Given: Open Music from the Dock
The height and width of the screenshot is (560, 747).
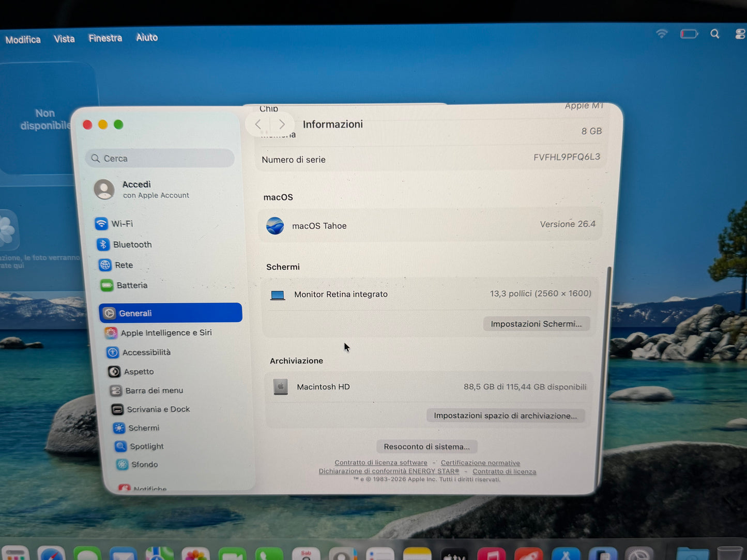Looking at the screenshot, I should point(491,554).
